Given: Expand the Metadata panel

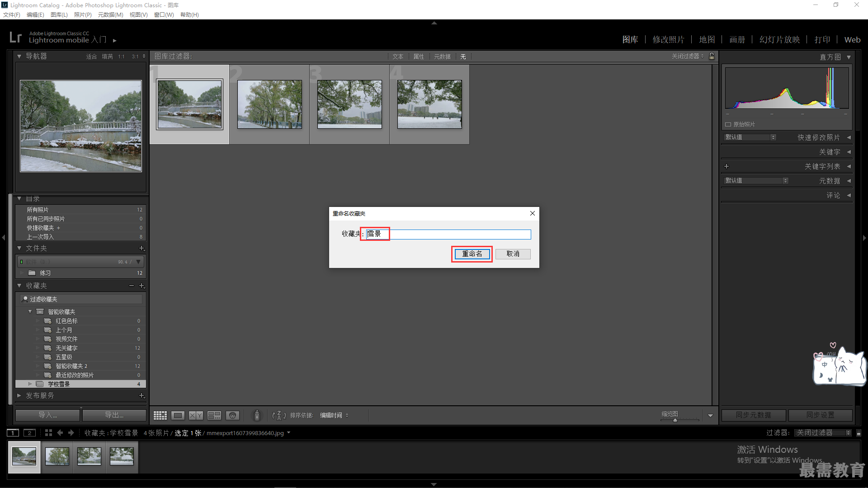Looking at the screenshot, I should [x=849, y=181].
